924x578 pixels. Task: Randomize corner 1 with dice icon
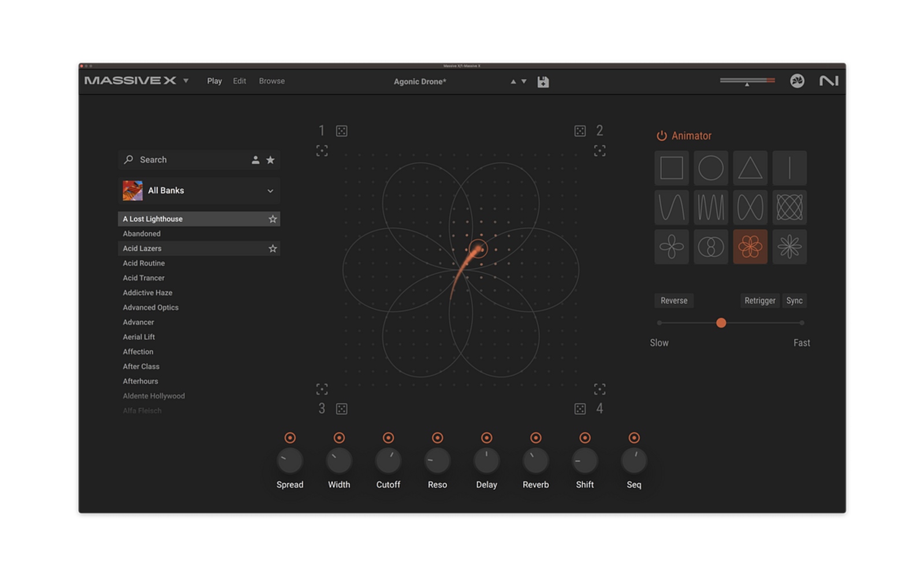click(342, 131)
